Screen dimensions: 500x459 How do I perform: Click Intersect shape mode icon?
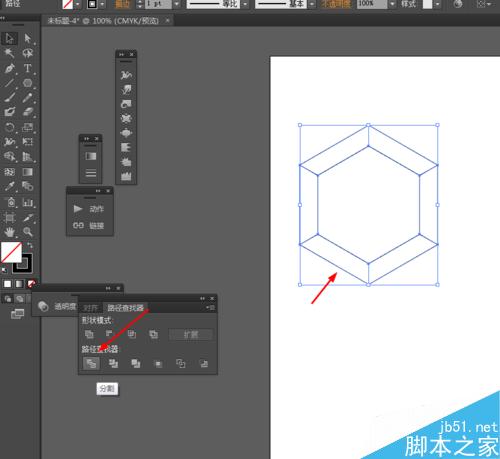(x=132, y=334)
